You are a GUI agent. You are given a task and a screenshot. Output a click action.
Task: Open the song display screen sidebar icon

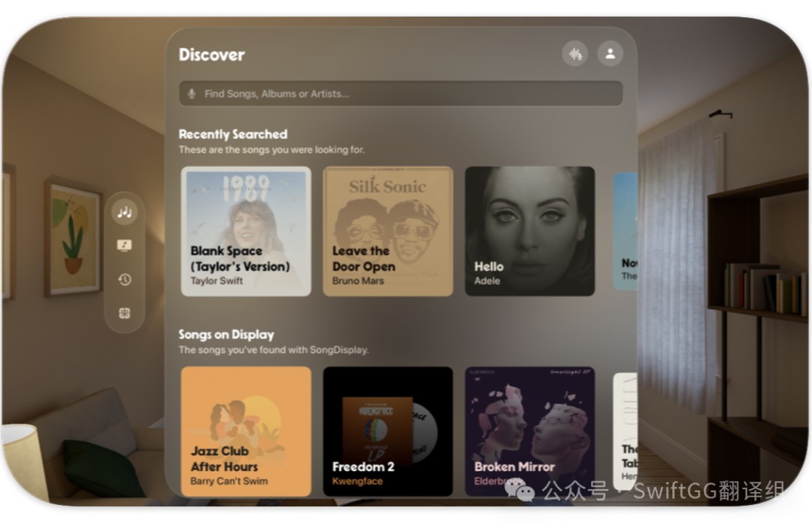pyautogui.click(x=124, y=245)
